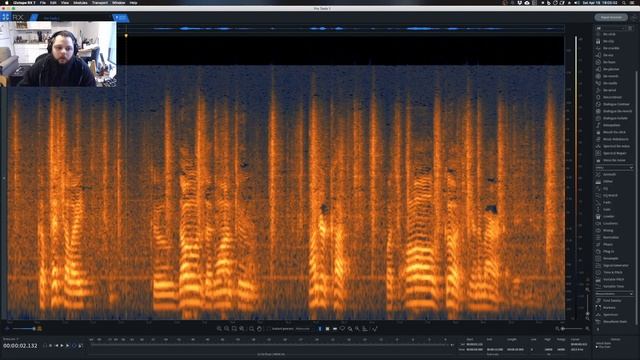640x360 pixels.
Task: Open the Waveform Stats window
Action: click(x=615, y=322)
